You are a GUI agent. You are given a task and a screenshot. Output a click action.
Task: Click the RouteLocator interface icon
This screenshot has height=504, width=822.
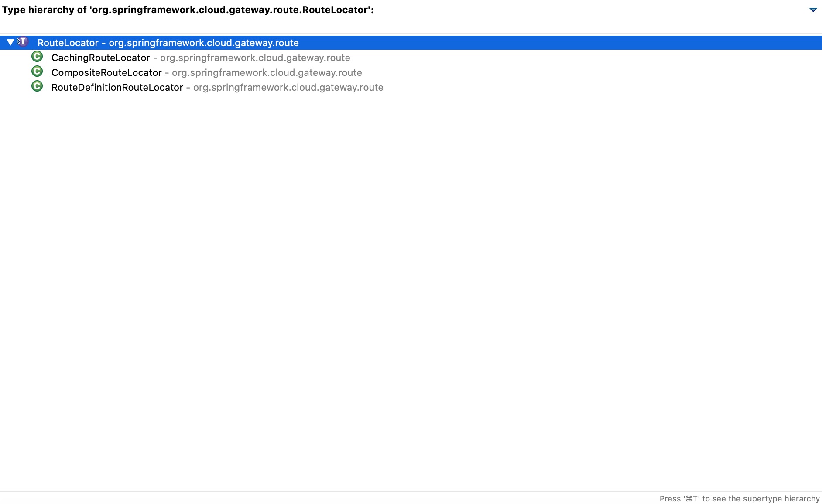pos(23,42)
